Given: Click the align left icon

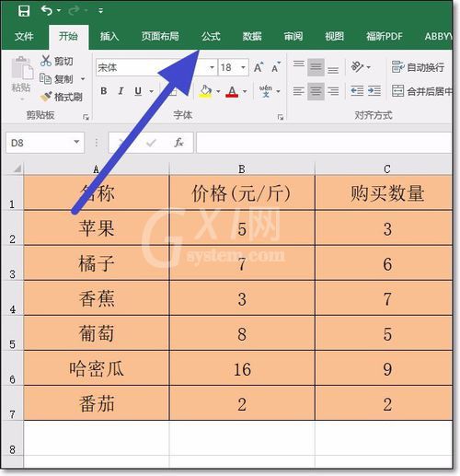Looking at the screenshot, I should (x=299, y=91).
